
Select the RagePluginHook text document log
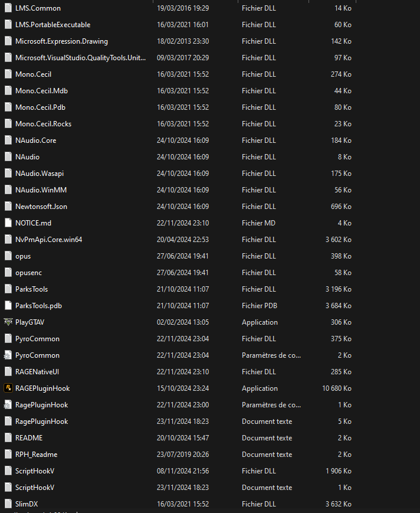pyautogui.click(x=41, y=421)
